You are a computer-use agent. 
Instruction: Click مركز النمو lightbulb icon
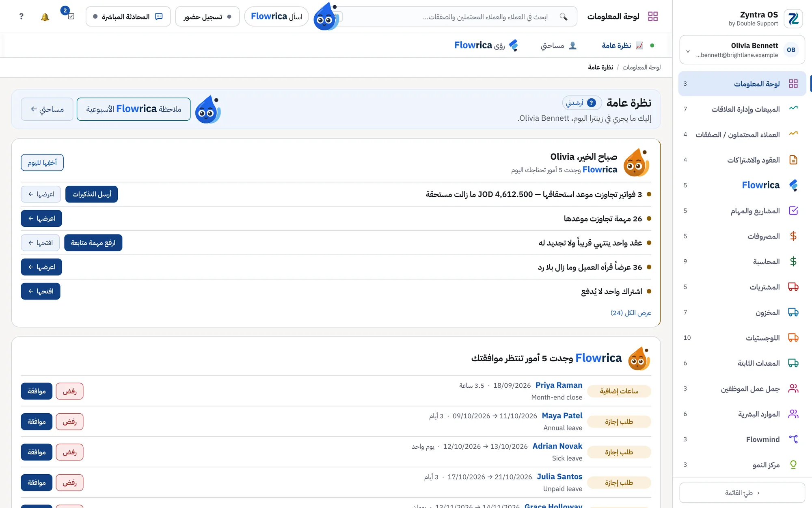[793, 465]
